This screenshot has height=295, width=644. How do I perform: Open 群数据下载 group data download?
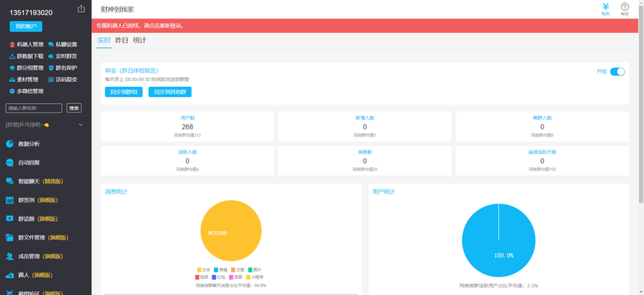(27, 56)
